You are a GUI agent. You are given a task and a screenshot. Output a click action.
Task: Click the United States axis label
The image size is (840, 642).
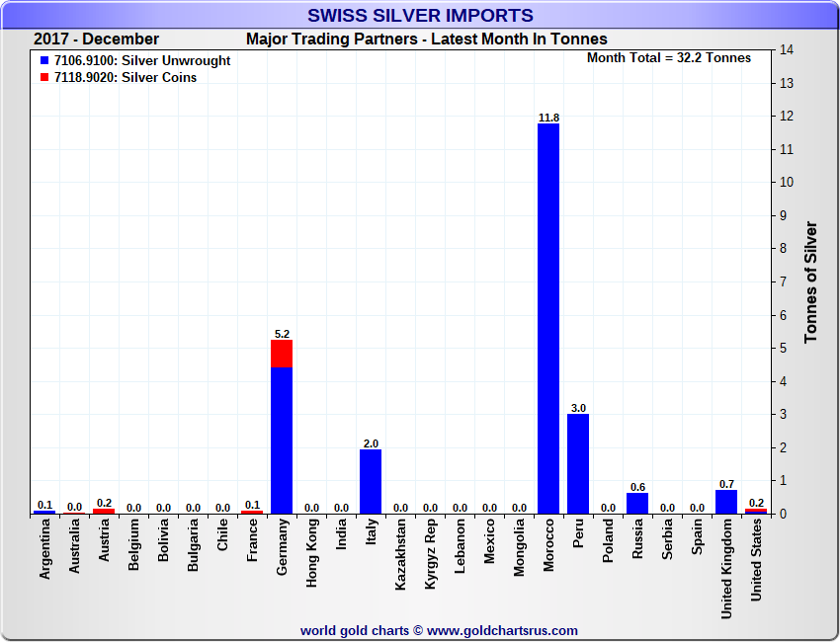[756, 560]
